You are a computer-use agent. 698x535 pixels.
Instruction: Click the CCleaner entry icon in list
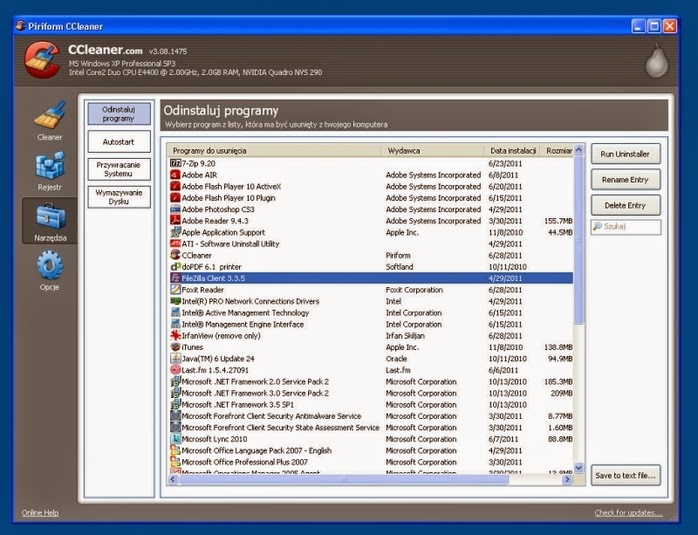coord(175,255)
